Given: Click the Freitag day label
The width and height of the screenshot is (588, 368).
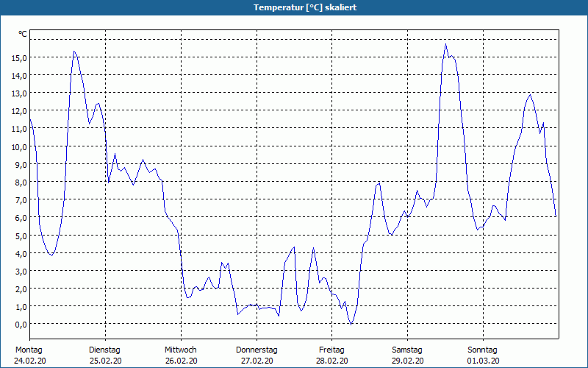Looking at the screenshot, I should point(332,350).
